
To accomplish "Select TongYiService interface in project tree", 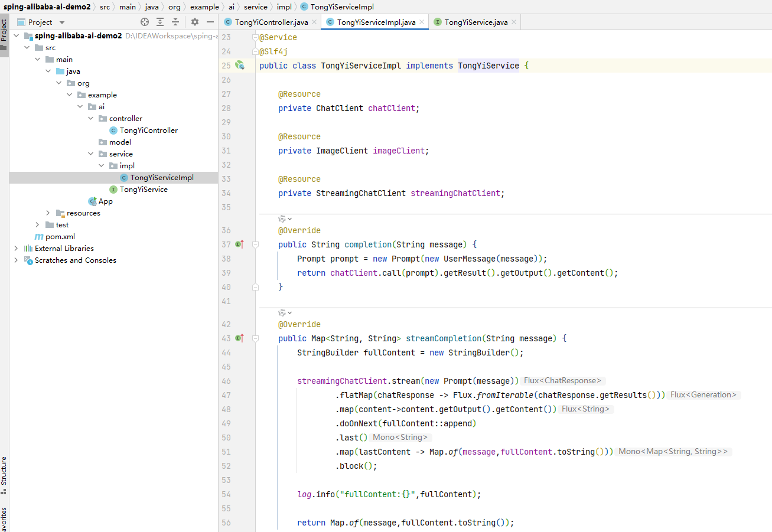I will coord(144,189).
